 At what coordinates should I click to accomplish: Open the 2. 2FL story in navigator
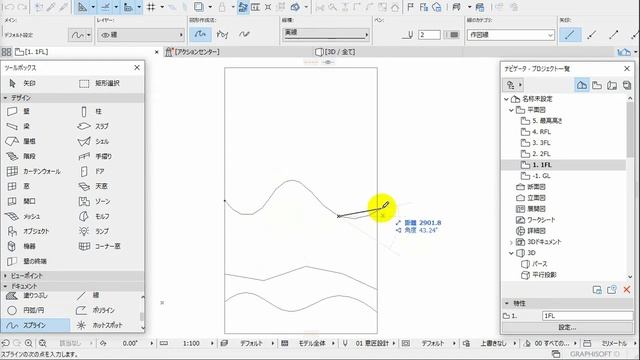(x=541, y=154)
